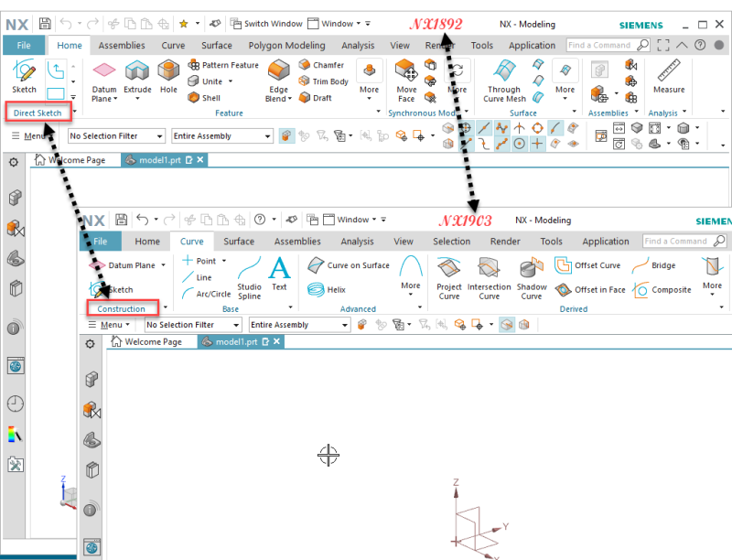This screenshot has height=560, width=732.
Task: Select Composite curve command
Action: coord(662,289)
